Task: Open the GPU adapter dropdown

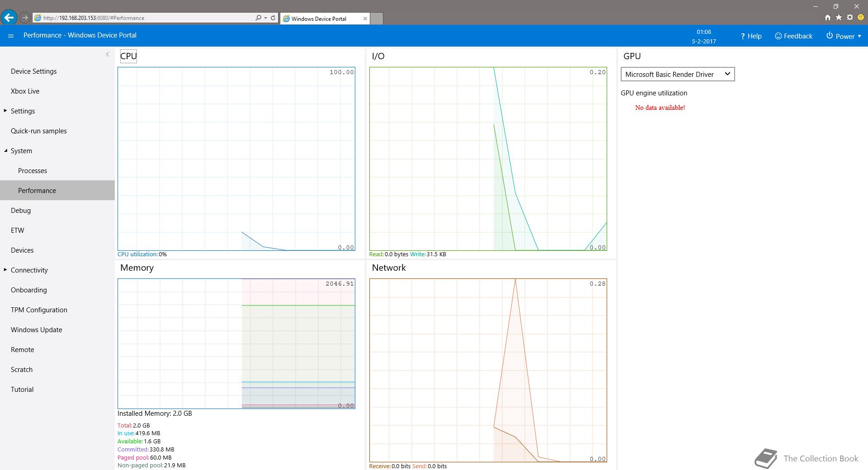Action: 678,74
